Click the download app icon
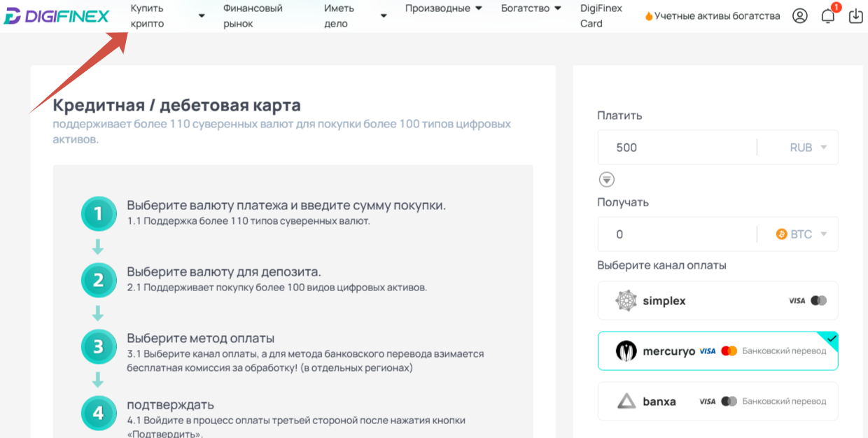This screenshot has width=868, height=438. tap(855, 15)
